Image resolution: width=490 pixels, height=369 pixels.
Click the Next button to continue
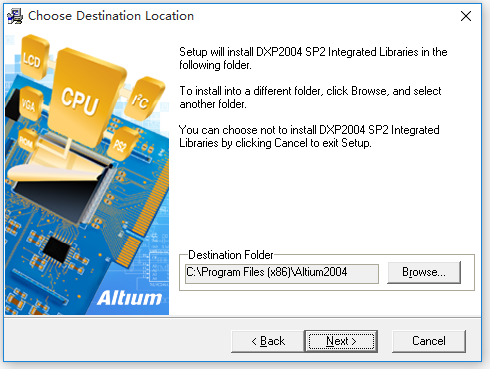point(341,341)
